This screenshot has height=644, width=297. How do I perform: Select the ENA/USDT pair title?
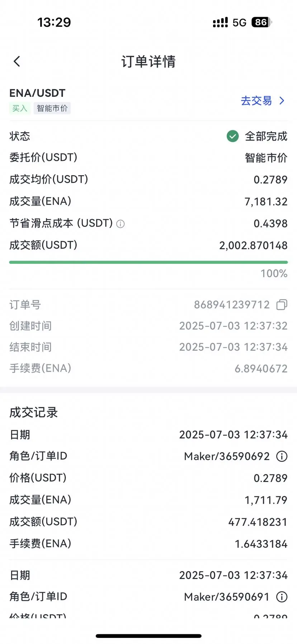[x=37, y=93]
